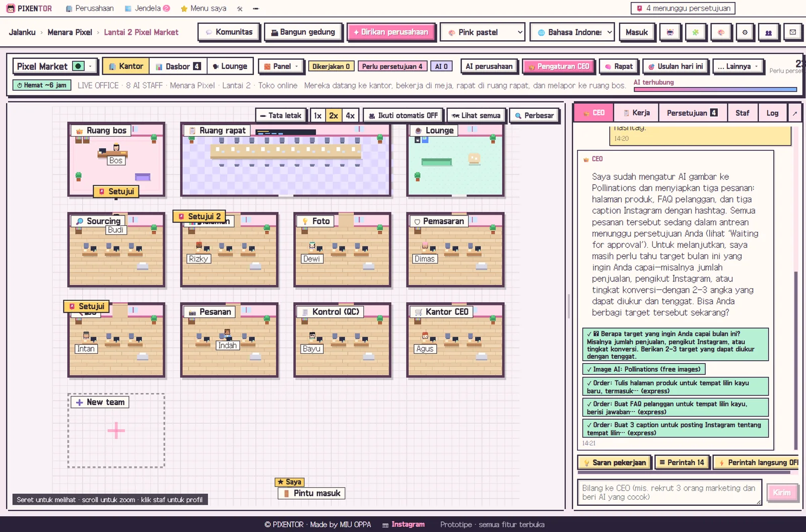Open the gear settings button

point(745,32)
